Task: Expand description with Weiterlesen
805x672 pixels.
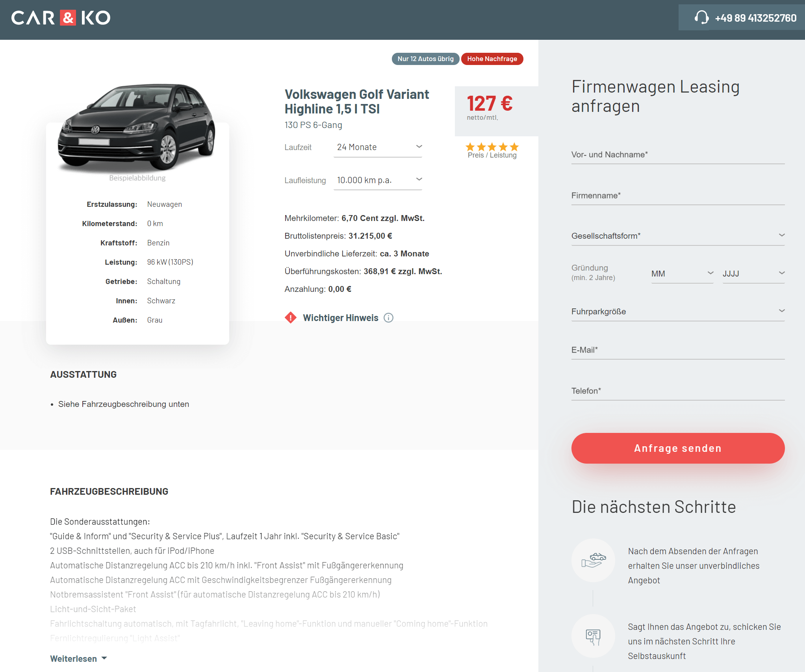Action: pyautogui.click(x=78, y=659)
